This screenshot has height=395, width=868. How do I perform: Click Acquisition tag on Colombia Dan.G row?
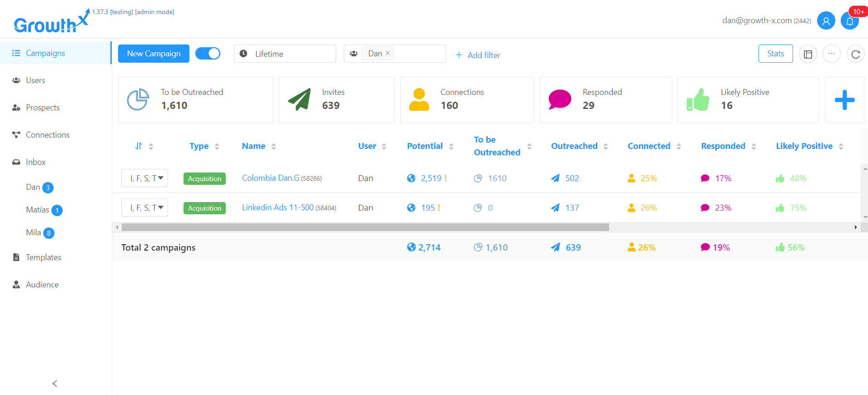point(204,178)
